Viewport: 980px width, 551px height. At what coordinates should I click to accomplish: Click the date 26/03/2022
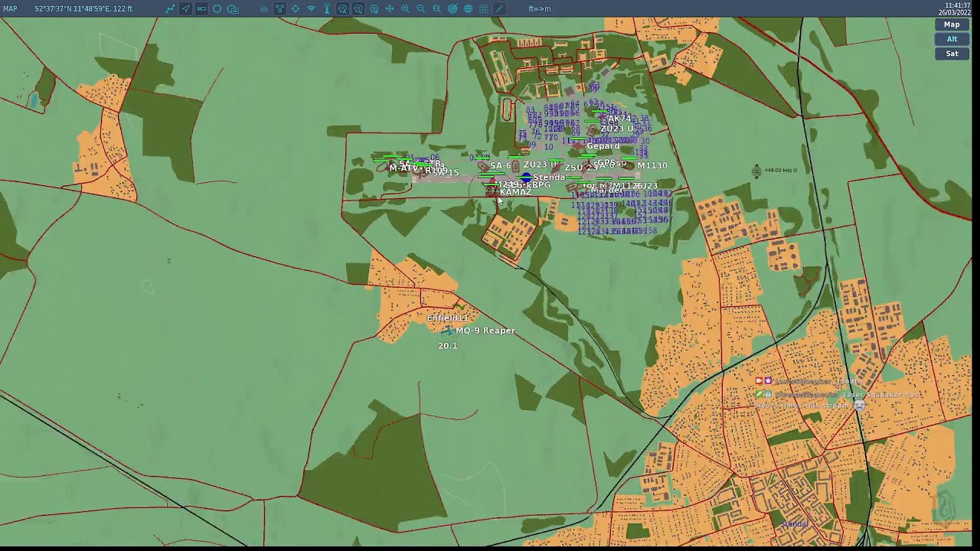[955, 13]
